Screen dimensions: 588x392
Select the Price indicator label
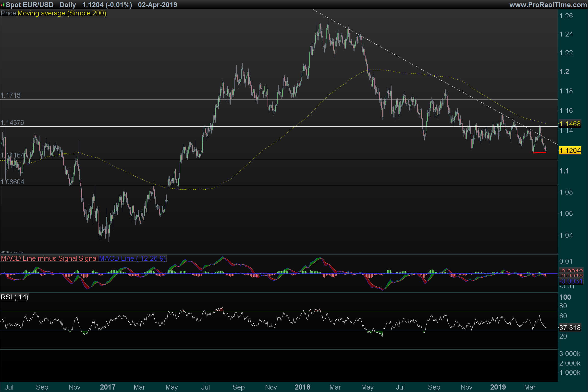pos(9,13)
